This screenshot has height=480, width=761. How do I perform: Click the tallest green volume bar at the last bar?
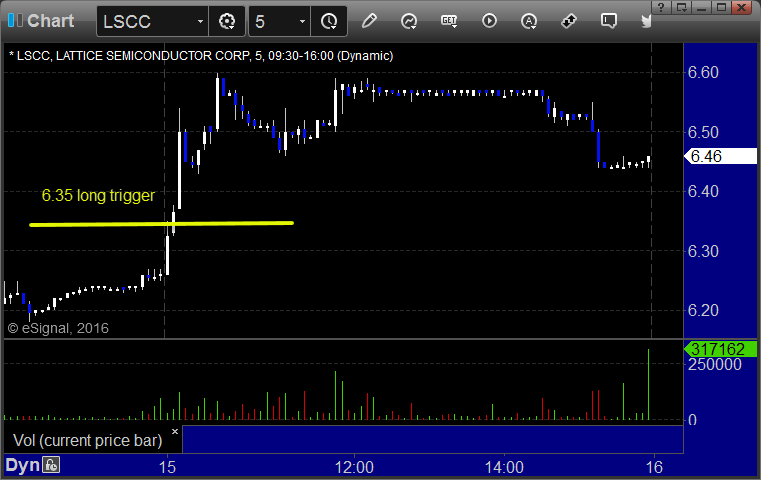click(648, 384)
